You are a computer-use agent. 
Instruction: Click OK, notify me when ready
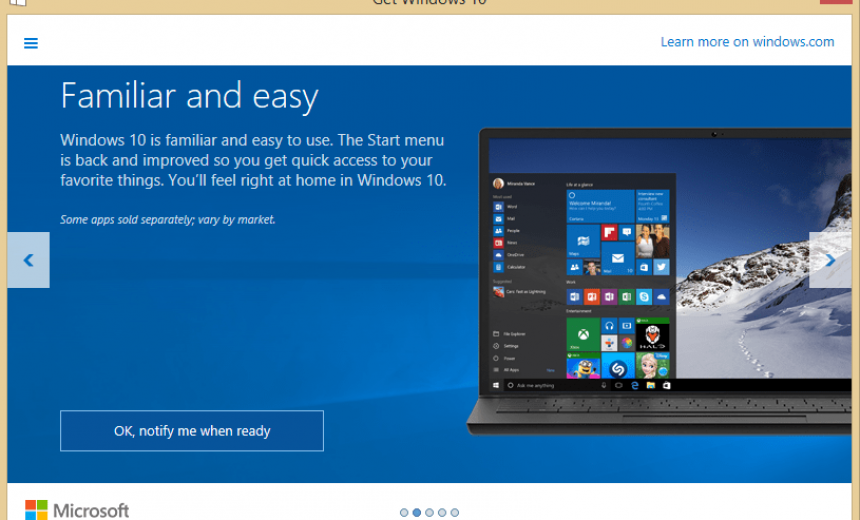click(x=192, y=431)
